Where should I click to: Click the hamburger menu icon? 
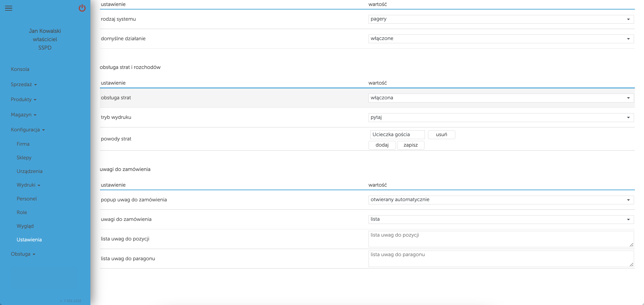(x=8, y=8)
